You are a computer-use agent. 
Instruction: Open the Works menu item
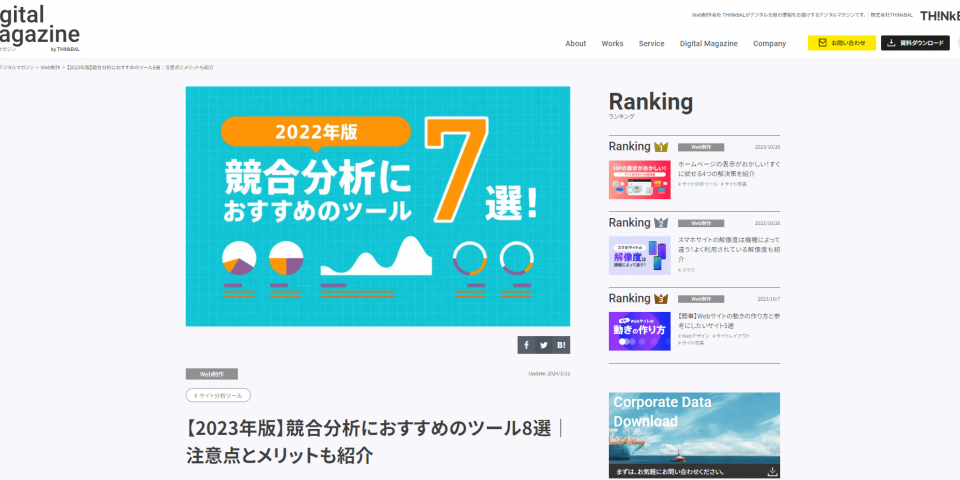click(612, 43)
